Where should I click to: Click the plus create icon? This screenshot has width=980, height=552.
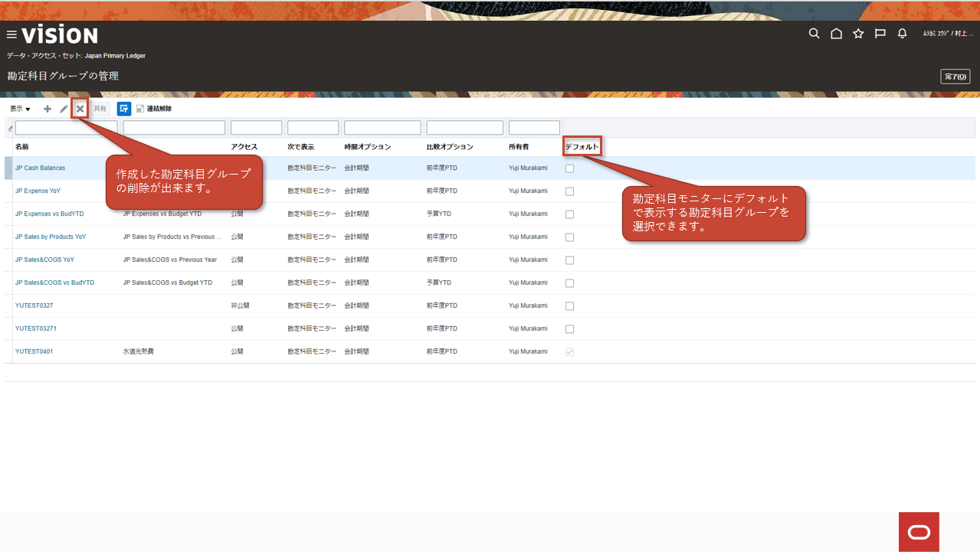(x=48, y=109)
